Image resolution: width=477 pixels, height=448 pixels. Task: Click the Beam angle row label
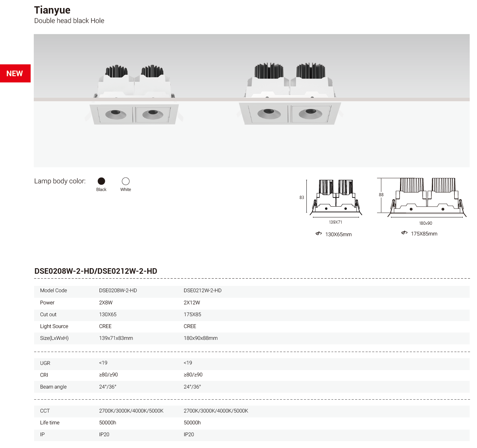click(x=53, y=387)
